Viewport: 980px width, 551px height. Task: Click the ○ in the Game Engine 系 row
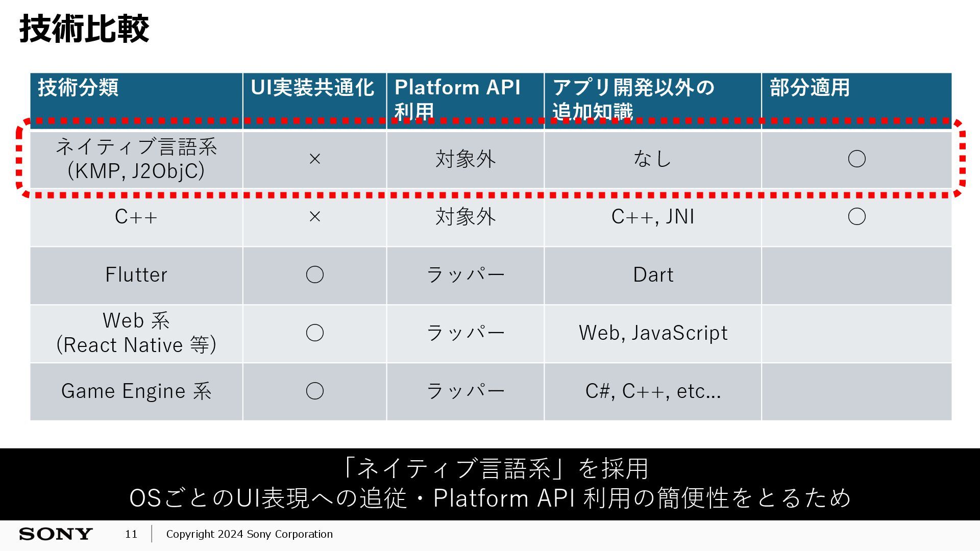(315, 391)
